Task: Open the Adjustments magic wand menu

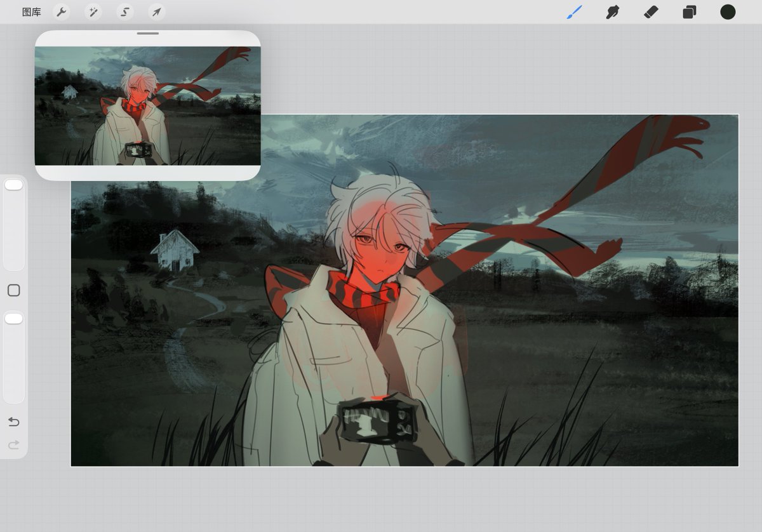Action: point(93,12)
